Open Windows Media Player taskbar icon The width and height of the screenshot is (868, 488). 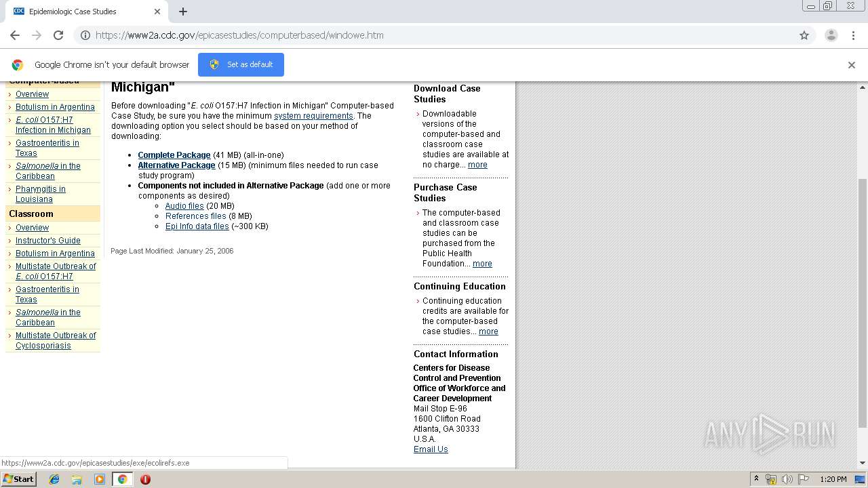click(100, 479)
